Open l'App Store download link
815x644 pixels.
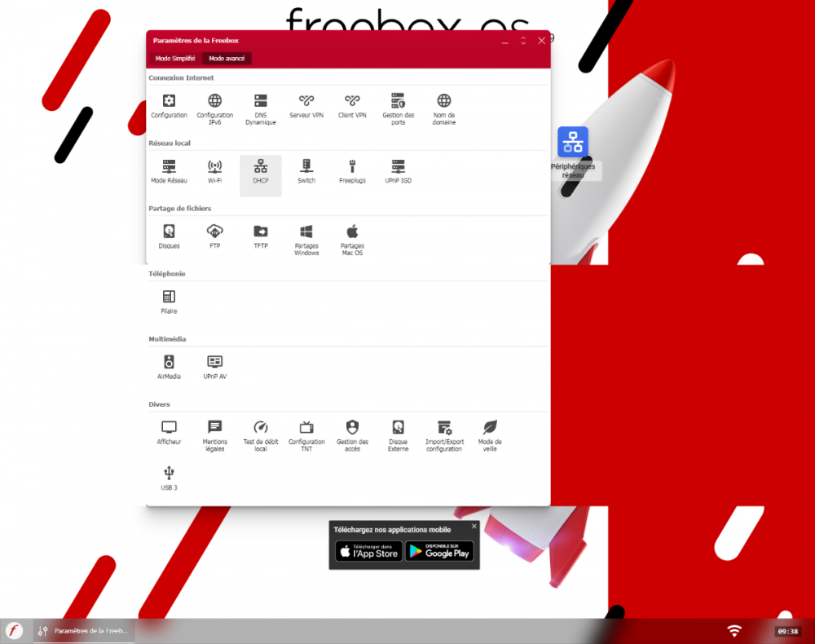(367, 552)
